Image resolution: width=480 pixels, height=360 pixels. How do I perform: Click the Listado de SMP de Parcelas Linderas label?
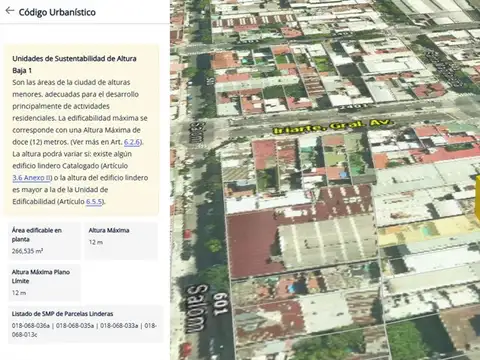(62, 314)
